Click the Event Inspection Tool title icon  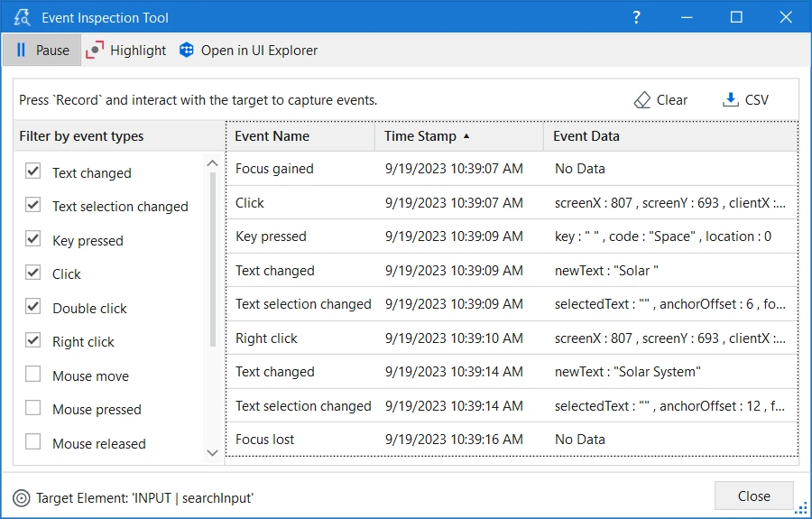click(23, 17)
